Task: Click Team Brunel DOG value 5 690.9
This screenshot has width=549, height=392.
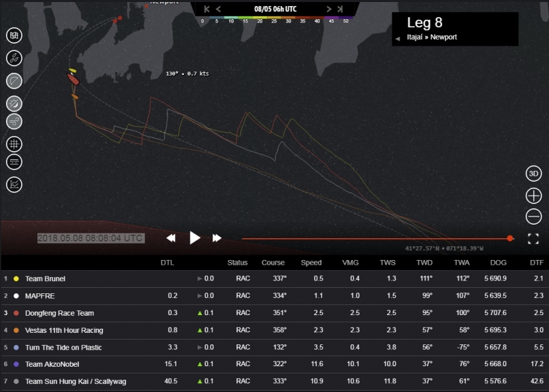Action: (x=495, y=279)
